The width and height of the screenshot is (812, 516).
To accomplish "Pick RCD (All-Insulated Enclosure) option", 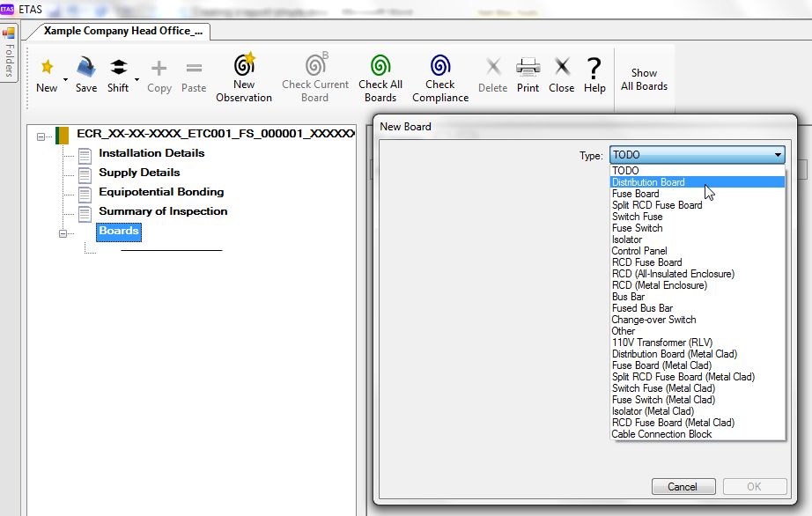I will point(698,274).
